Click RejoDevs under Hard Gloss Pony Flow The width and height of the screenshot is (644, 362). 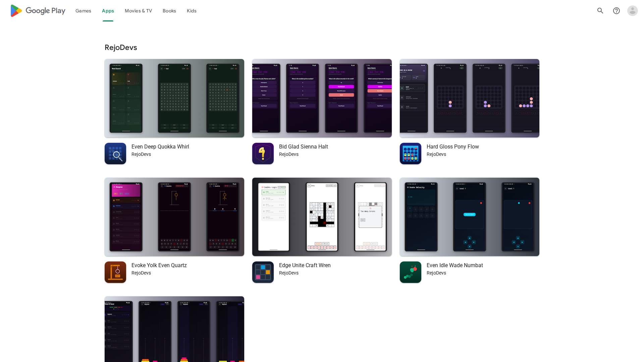(436, 155)
